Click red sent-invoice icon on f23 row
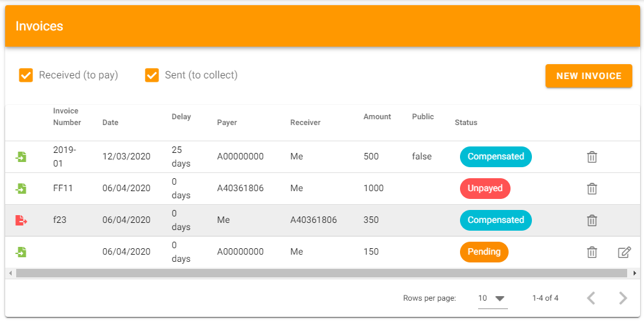 pos(21,220)
